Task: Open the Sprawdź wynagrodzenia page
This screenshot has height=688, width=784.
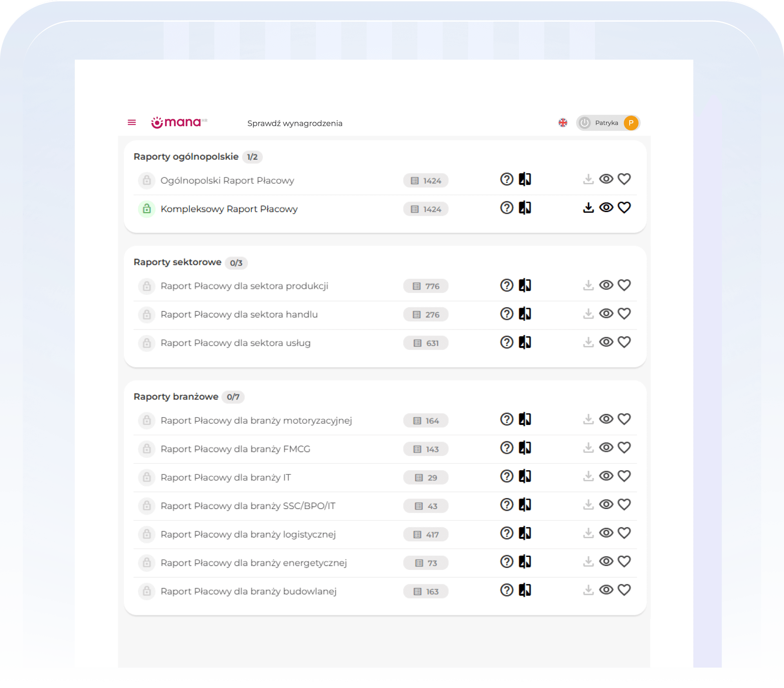Action: tap(294, 123)
